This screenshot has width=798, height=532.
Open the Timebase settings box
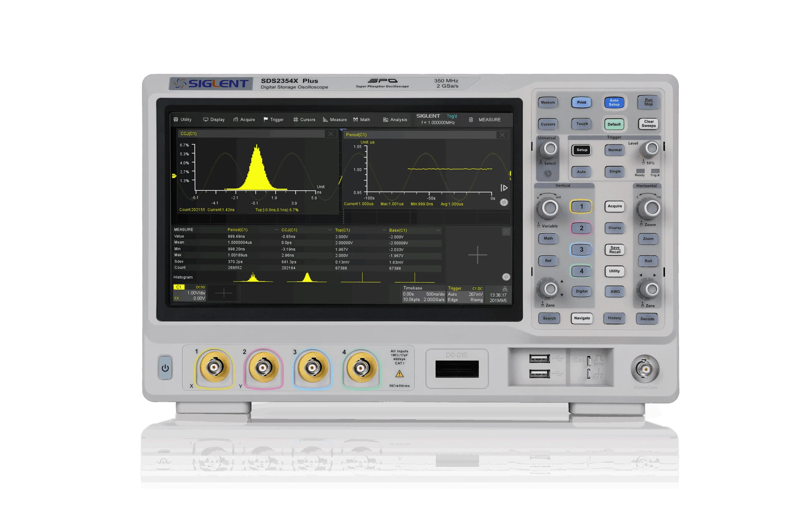pos(423,294)
